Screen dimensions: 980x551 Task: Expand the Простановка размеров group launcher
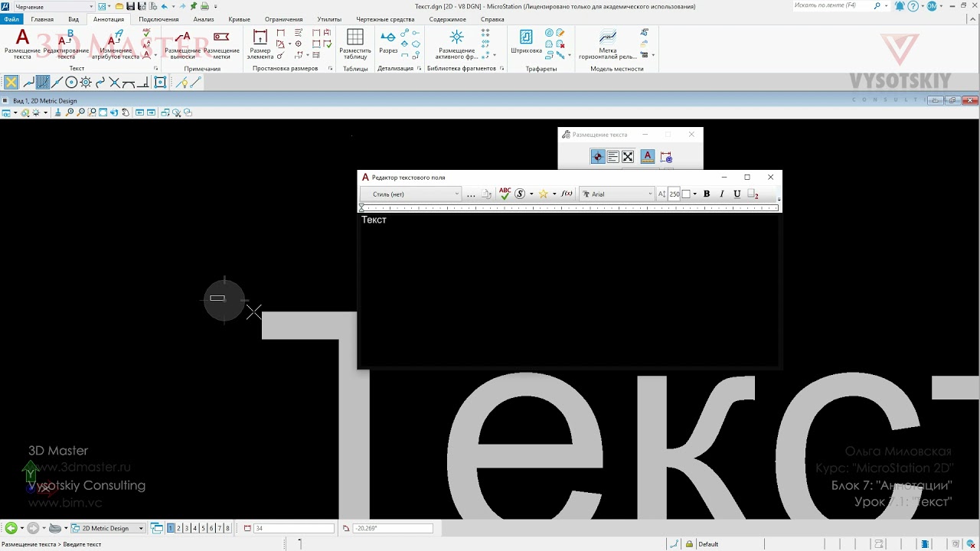[x=331, y=68]
